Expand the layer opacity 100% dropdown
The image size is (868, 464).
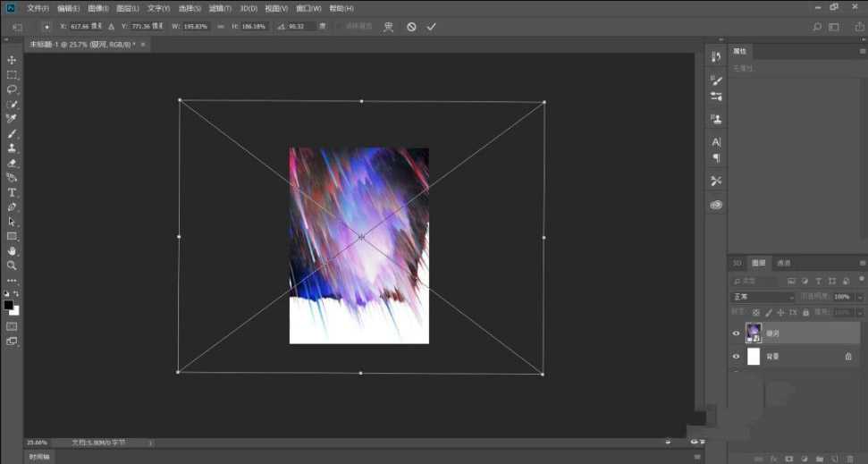[860, 297]
